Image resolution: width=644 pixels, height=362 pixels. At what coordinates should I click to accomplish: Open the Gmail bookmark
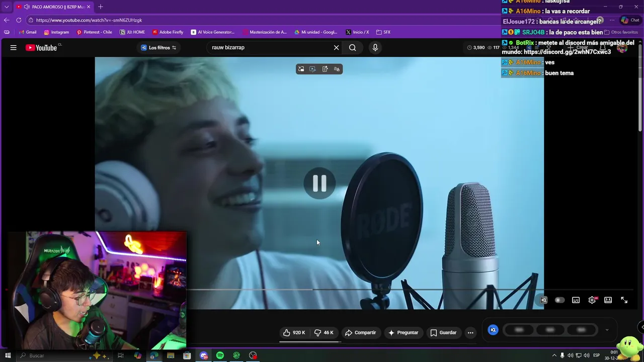point(27,32)
